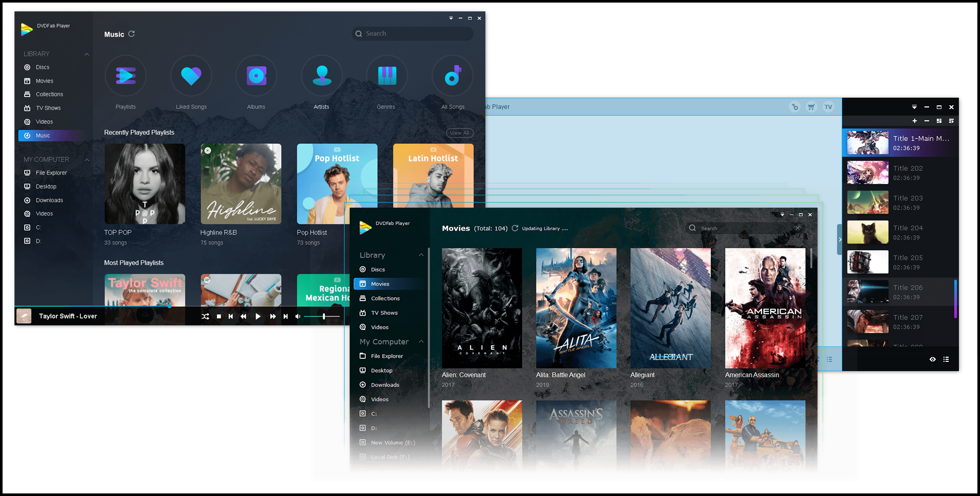Open the menu dropdown in playlist panel title bar
The height and width of the screenshot is (496, 980).
tap(914, 107)
